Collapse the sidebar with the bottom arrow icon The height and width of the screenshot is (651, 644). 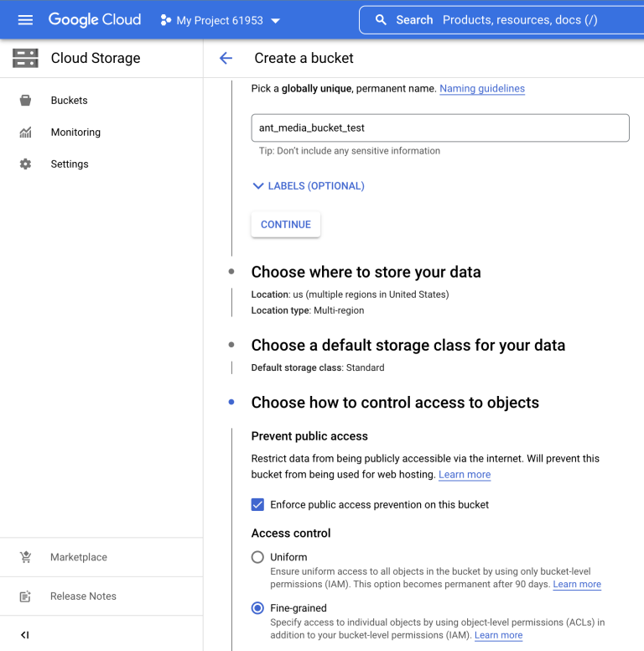[x=25, y=635]
